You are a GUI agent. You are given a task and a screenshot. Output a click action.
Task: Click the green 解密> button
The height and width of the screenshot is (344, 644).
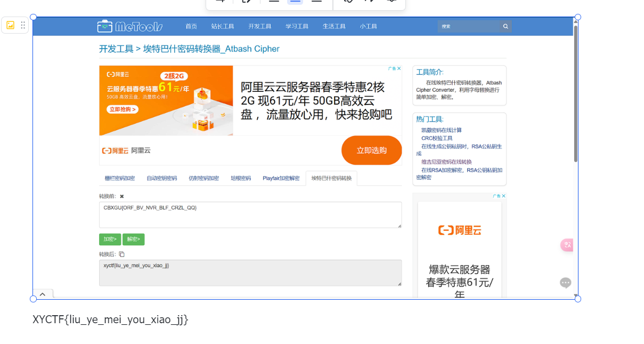tap(133, 239)
